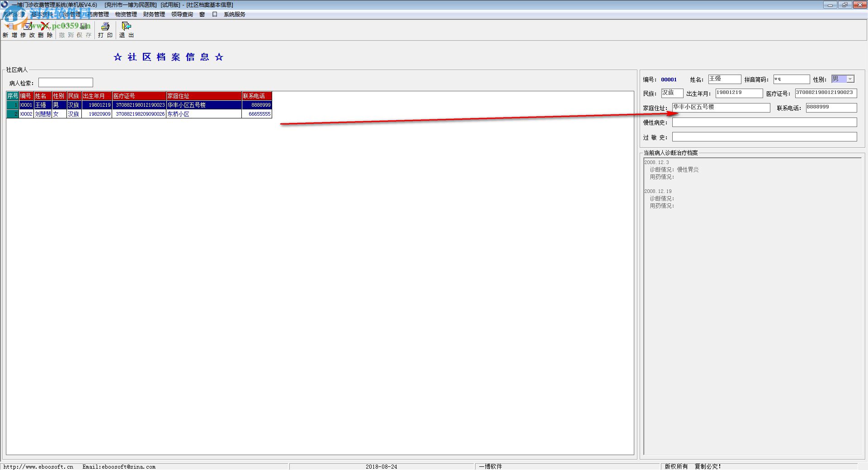Screen dimensions: 868x470
Task: Click the 联系电话 column header in table
Action: click(x=257, y=96)
